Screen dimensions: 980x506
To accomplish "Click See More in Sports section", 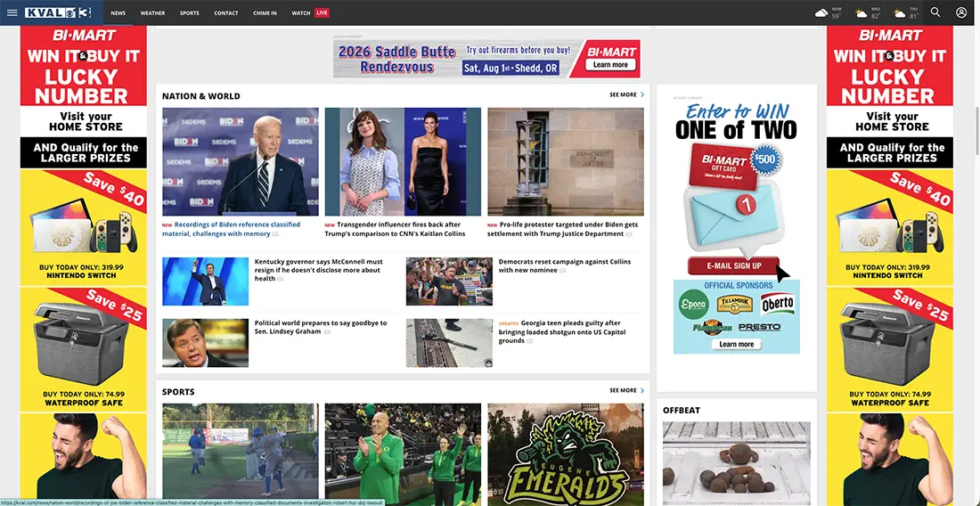I will click(623, 390).
